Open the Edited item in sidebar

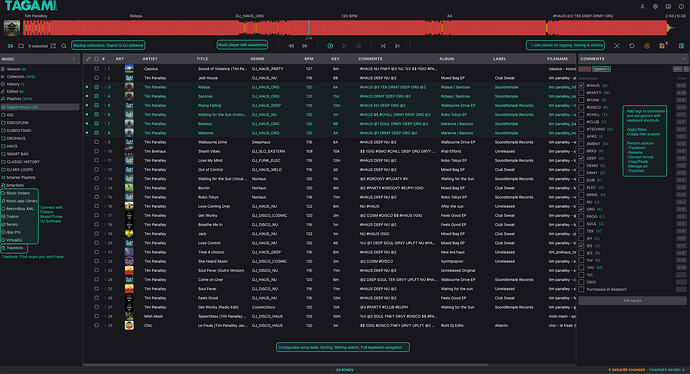tap(12, 92)
